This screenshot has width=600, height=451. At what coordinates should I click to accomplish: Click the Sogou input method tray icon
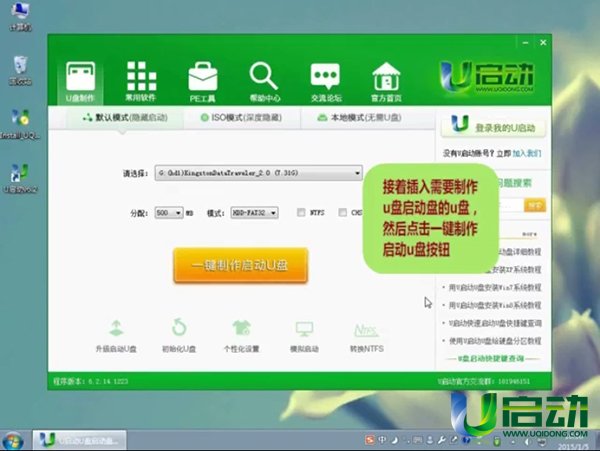tap(370, 440)
